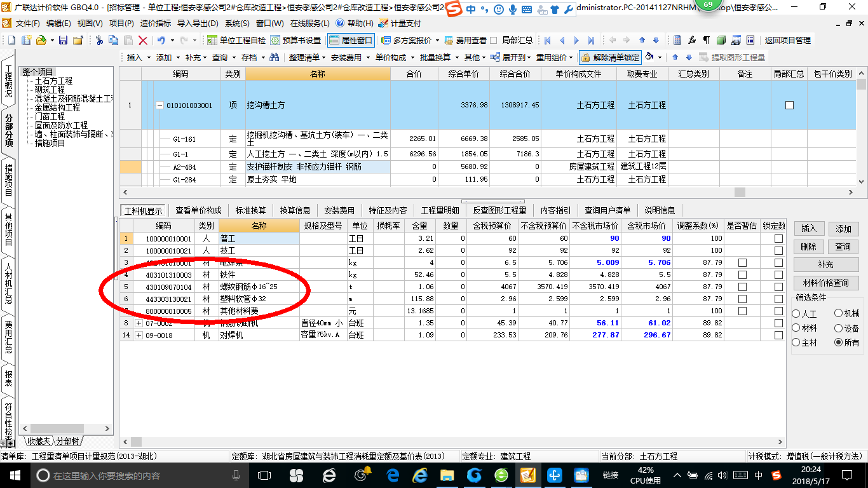Collapse row 010101003001 tree node

(x=159, y=105)
